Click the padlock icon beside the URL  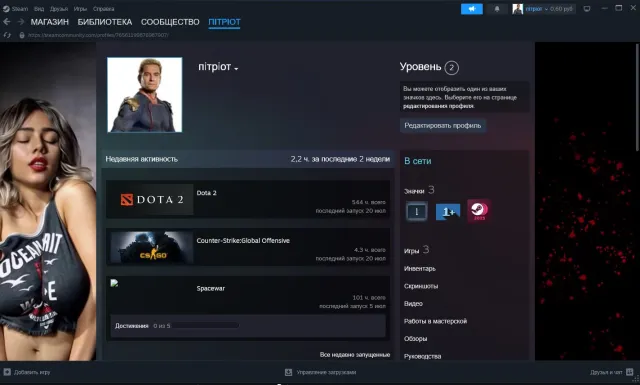tap(22, 35)
